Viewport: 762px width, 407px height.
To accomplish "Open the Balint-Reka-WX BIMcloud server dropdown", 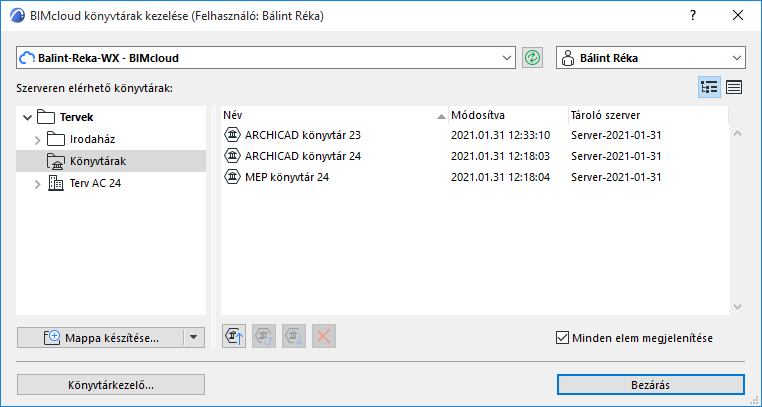I will [x=506, y=58].
